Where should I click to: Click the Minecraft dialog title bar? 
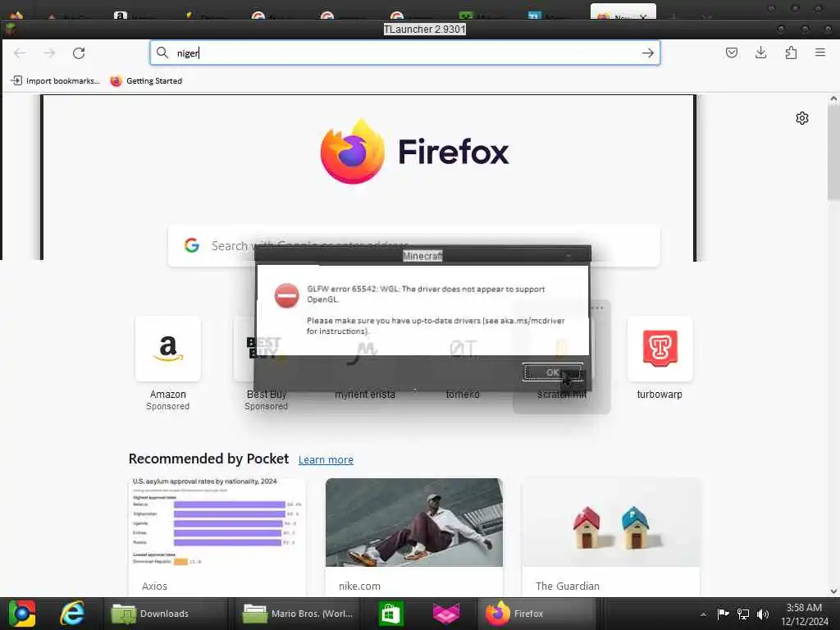point(422,256)
